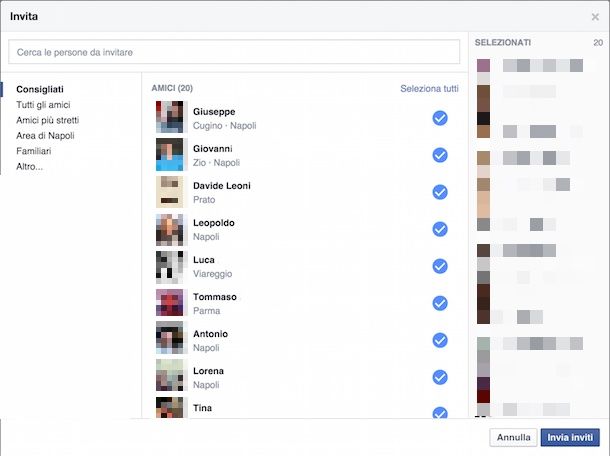Click Tommaso's profile picture

coord(170,302)
